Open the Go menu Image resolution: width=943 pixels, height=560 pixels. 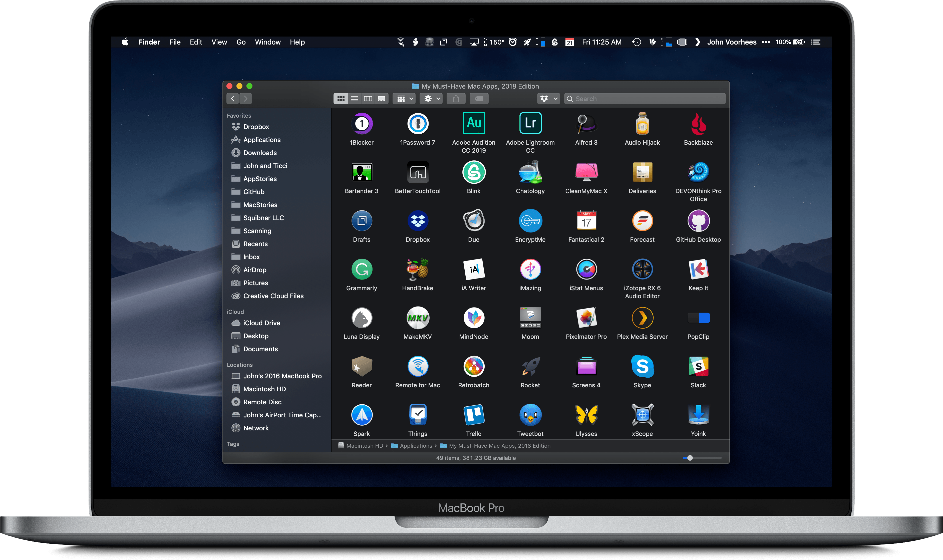click(x=241, y=42)
